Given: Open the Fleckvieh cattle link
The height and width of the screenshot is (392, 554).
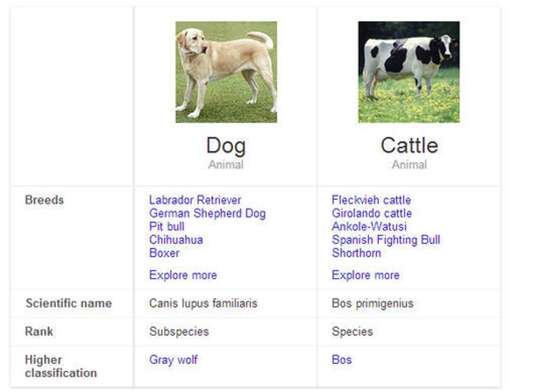Looking at the screenshot, I should [x=371, y=200].
